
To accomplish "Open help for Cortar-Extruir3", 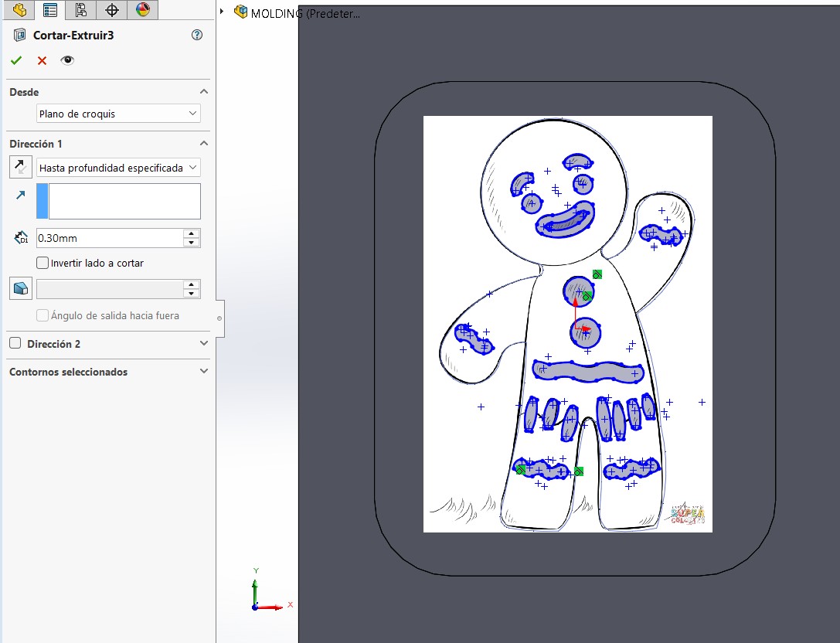I will coord(196,35).
